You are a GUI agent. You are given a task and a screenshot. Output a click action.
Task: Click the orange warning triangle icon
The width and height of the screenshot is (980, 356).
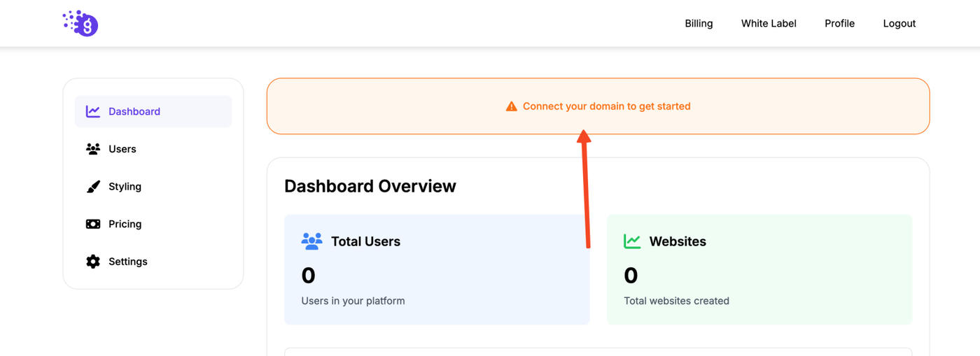click(512, 106)
